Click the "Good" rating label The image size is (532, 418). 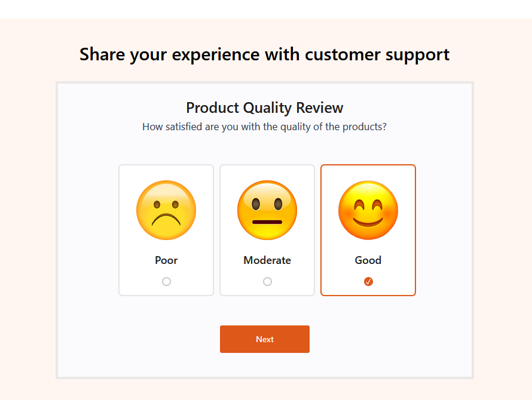point(368,260)
